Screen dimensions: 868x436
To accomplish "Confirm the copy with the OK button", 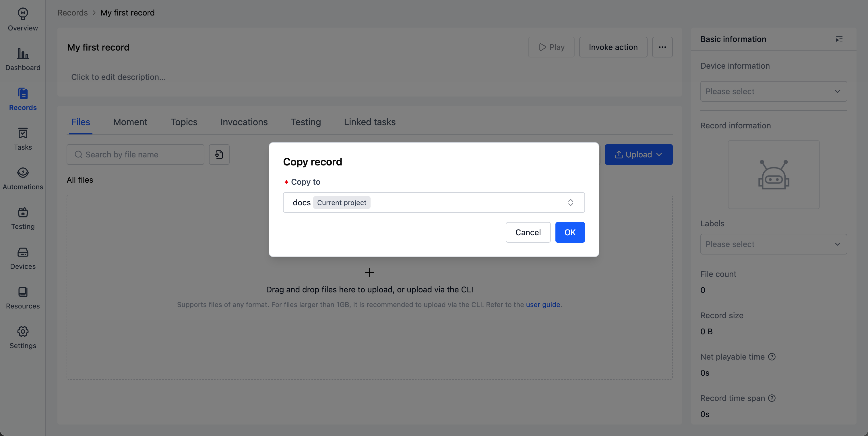I will click(x=570, y=232).
